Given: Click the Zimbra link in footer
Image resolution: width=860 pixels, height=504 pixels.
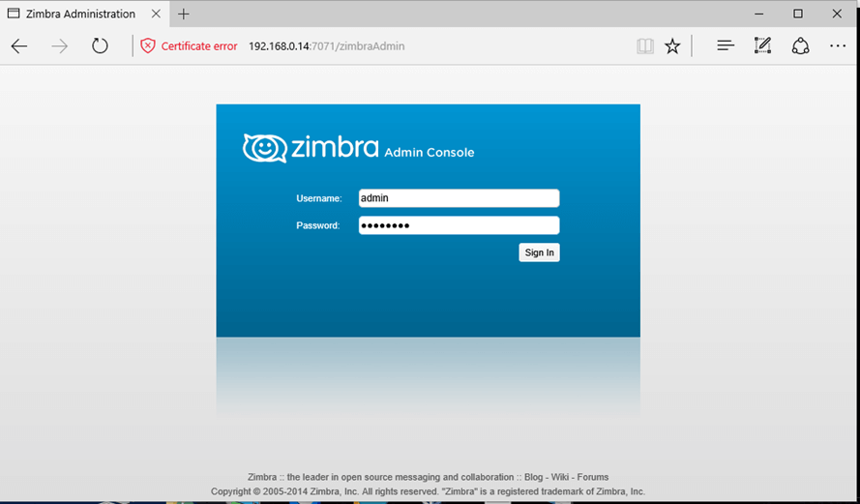Looking at the screenshot, I should tap(262, 477).
